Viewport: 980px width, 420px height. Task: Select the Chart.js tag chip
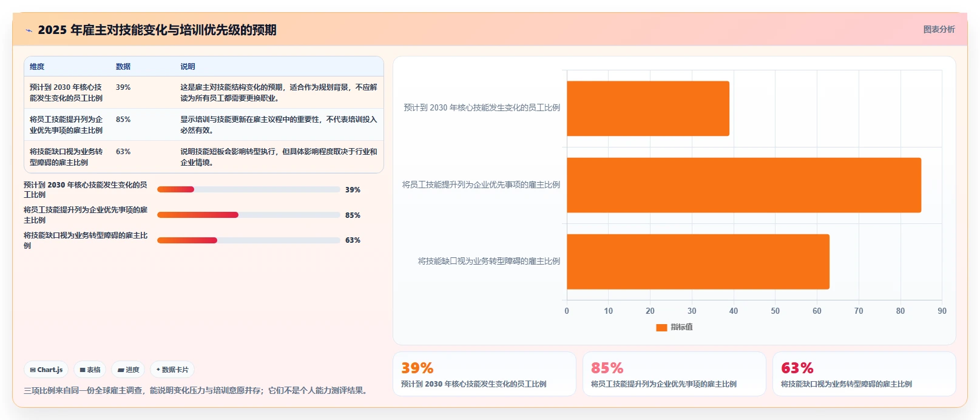(47, 370)
